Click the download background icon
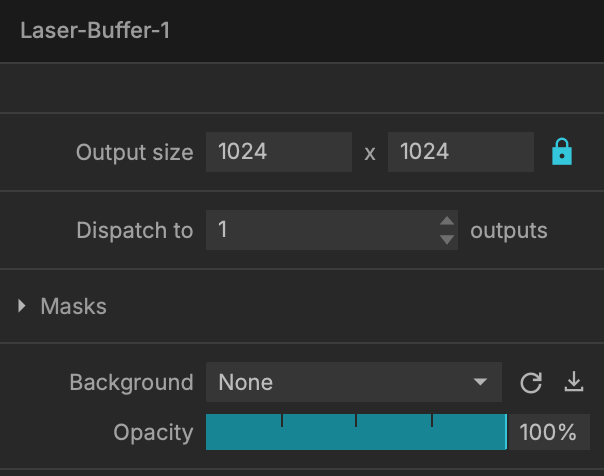The image size is (604, 476). point(574,382)
